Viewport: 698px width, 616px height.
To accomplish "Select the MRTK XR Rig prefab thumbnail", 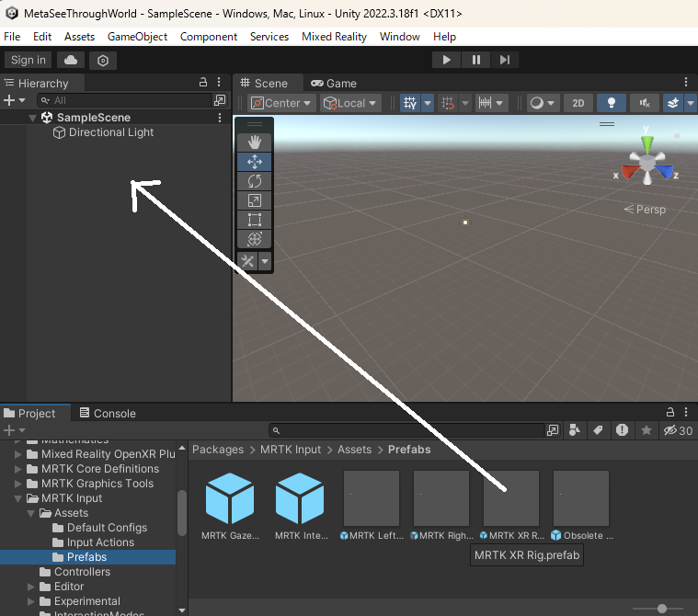I will click(511, 498).
